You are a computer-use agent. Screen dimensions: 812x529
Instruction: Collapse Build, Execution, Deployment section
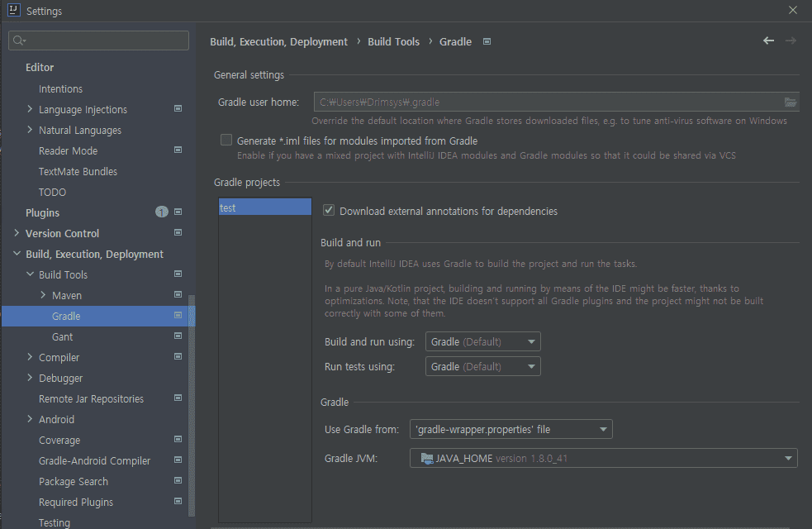point(17,254)
